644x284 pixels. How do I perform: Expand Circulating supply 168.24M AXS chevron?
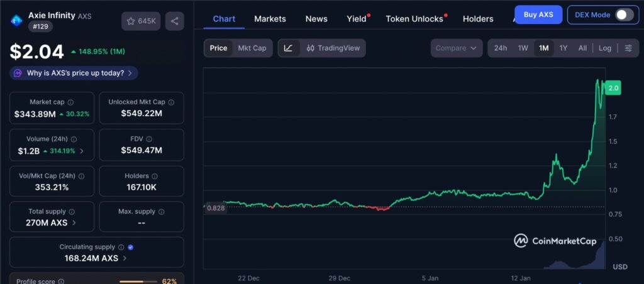tap(125, 259)
